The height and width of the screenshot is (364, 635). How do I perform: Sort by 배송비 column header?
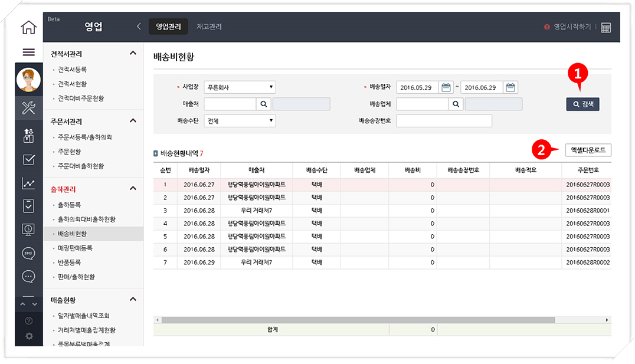pyautogui.click(x=413, y=170)
